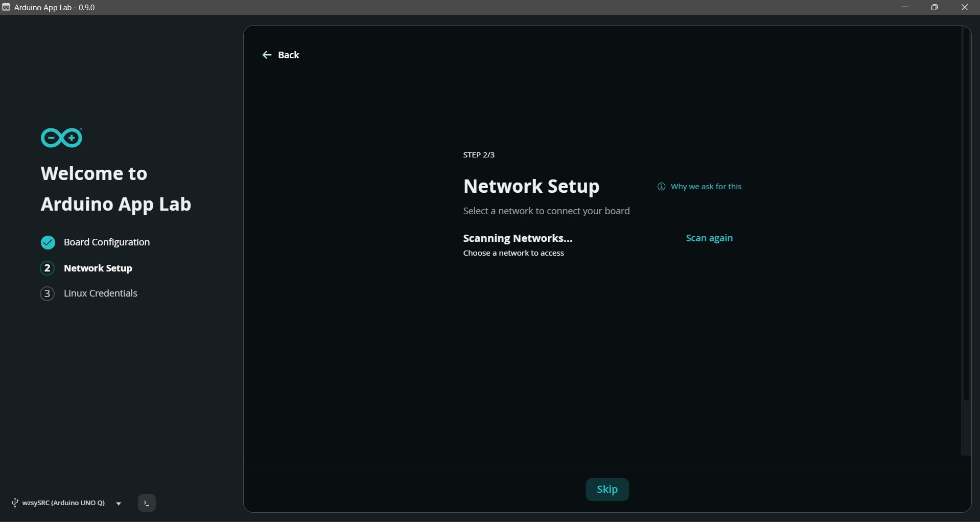Image resolution: width=980 pixels, height=522 pixels.
Task: Go back using the Back arrow
Action: pyautogui.click(x=281, y=55)
